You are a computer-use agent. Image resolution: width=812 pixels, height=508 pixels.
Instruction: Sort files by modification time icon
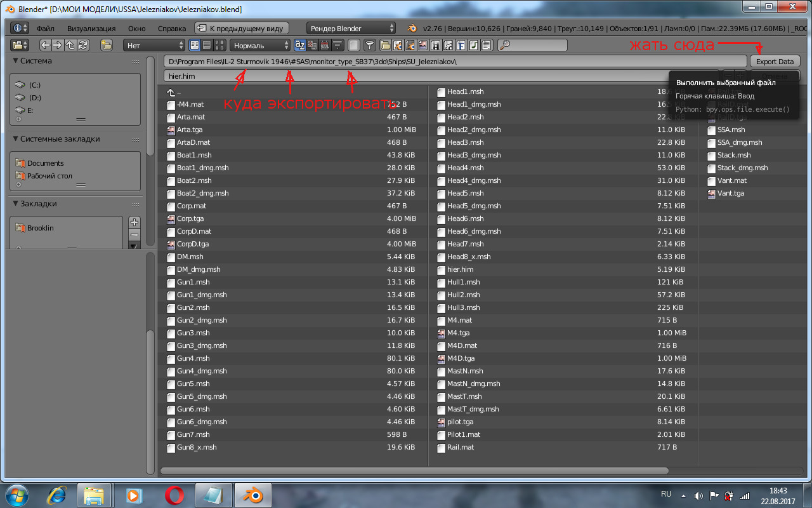(325, 45)
